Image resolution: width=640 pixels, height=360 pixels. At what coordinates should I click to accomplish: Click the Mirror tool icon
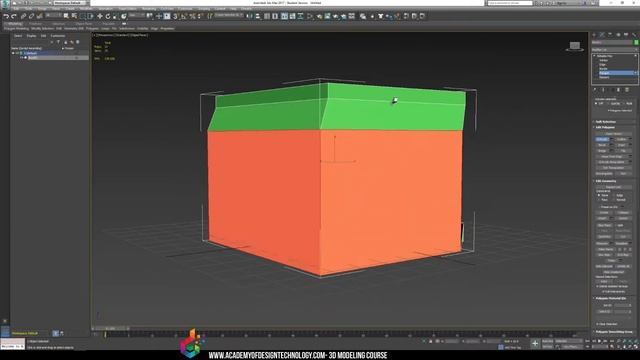click(x=249, y=16)
